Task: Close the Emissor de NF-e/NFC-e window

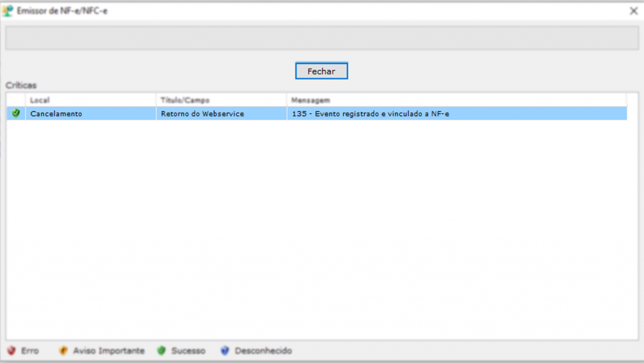Action: click(633, 11)
